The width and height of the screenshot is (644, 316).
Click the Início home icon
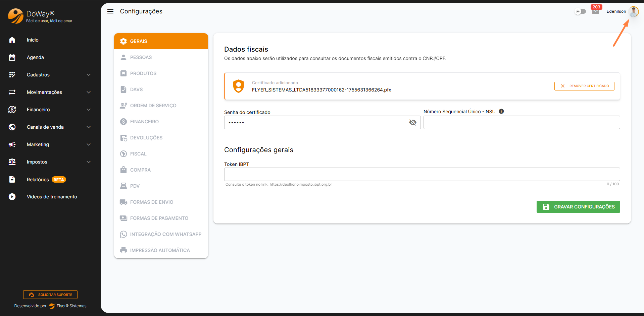click(12, 40)
